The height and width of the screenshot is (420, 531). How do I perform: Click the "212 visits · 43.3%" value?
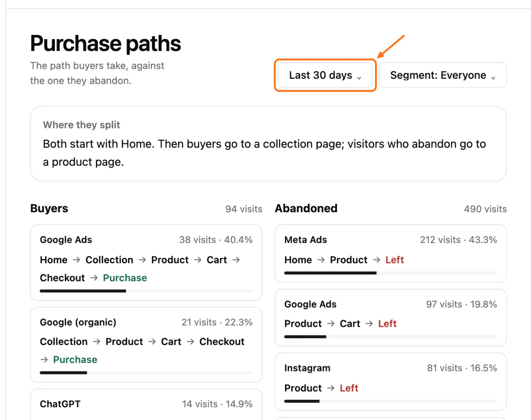[458, 240]
